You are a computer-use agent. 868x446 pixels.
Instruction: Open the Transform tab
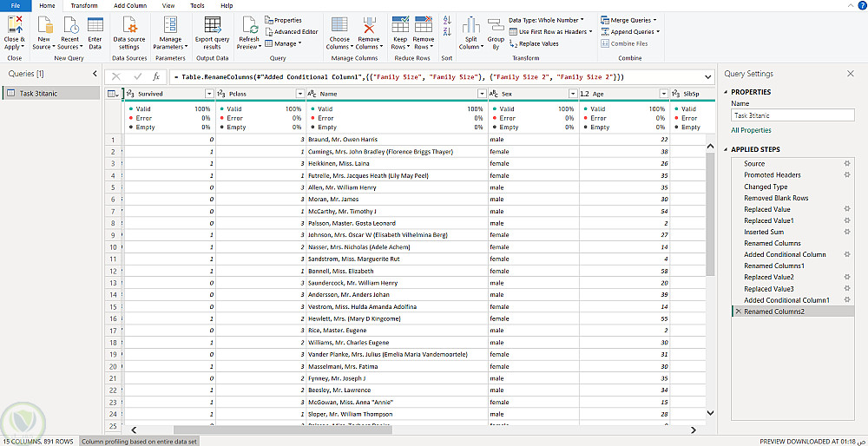coord(84,5)
